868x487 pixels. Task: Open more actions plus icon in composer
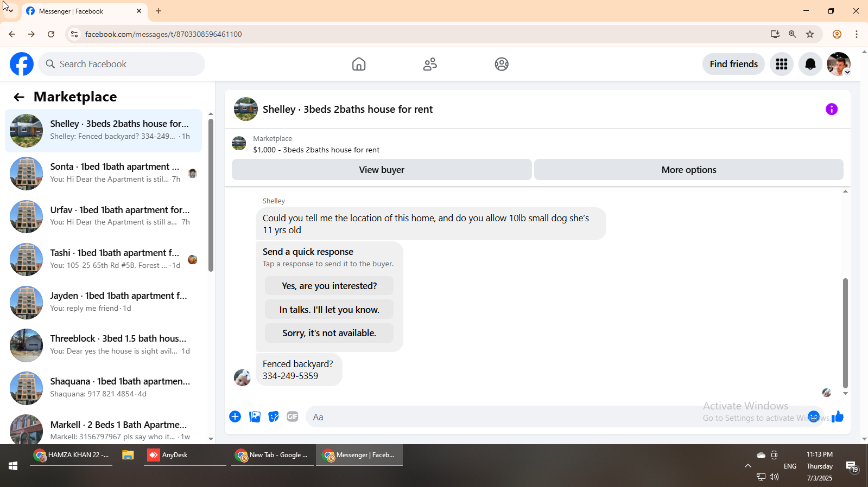[x=235, y=416]
